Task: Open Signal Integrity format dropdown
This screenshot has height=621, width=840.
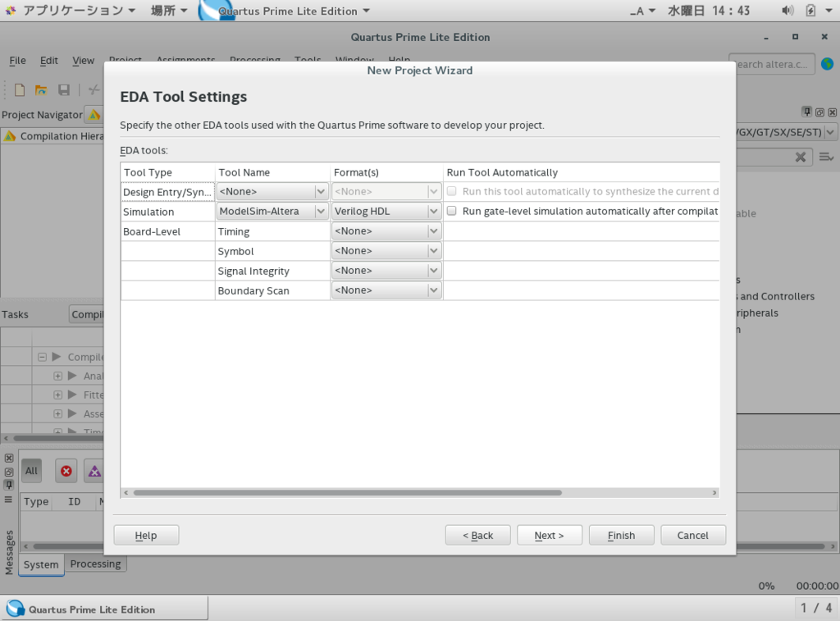Action: point(386,271)
